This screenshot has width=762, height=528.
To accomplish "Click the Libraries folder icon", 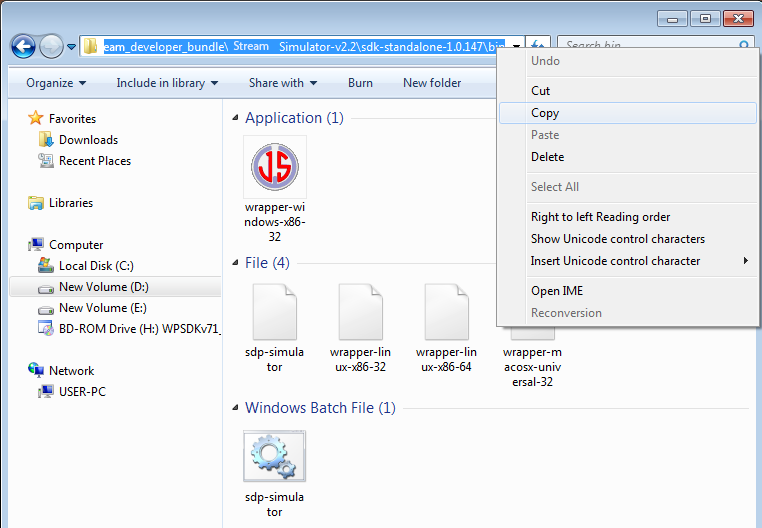I will click(35, 203).
